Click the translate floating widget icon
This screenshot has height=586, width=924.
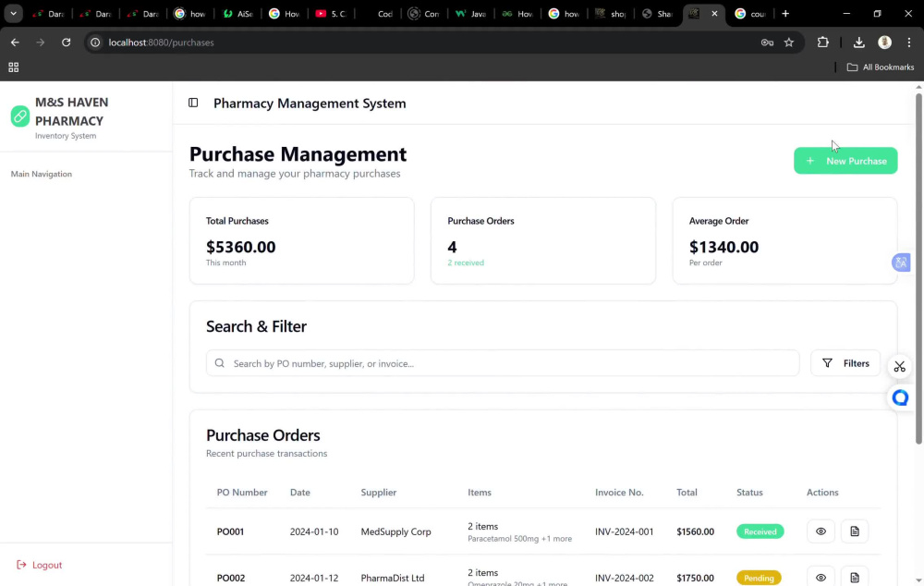(900, 262)
